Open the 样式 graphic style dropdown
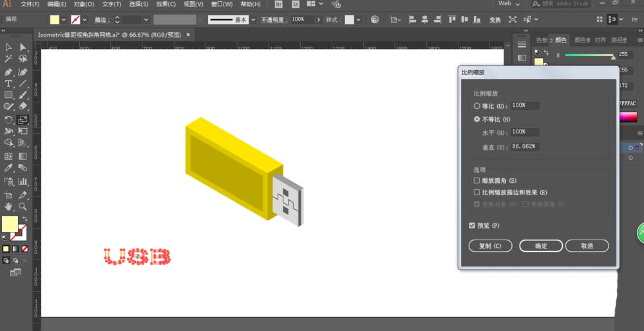Screen dimensions: 644x331 (359, 20)
